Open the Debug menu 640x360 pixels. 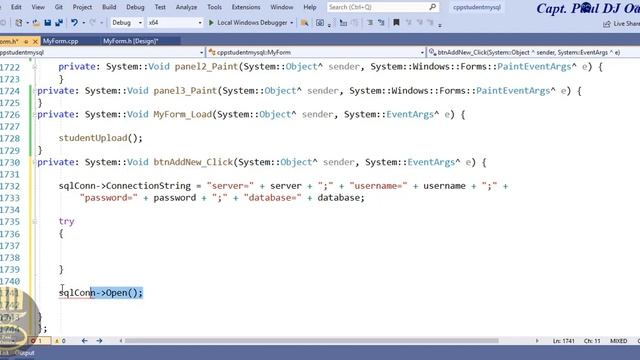(x=135, y=7)
